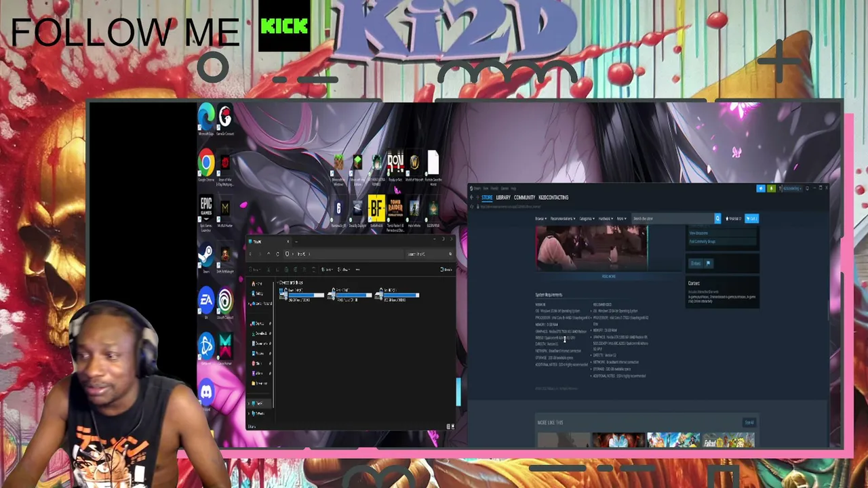The width and height of the screenshot is (868, 488).
Task: Expand the Browse dropdown in Steam store
Action: click(x=540, y=218)
